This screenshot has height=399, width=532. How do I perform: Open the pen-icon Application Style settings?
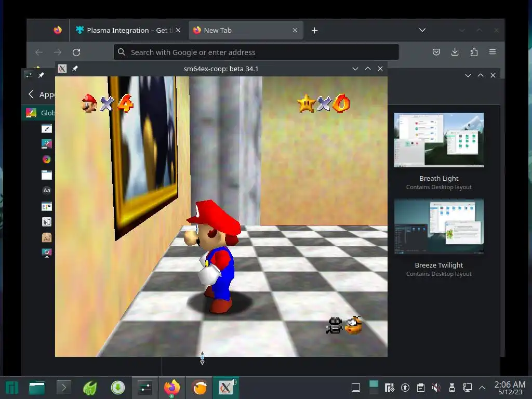(x=46, y=129)
